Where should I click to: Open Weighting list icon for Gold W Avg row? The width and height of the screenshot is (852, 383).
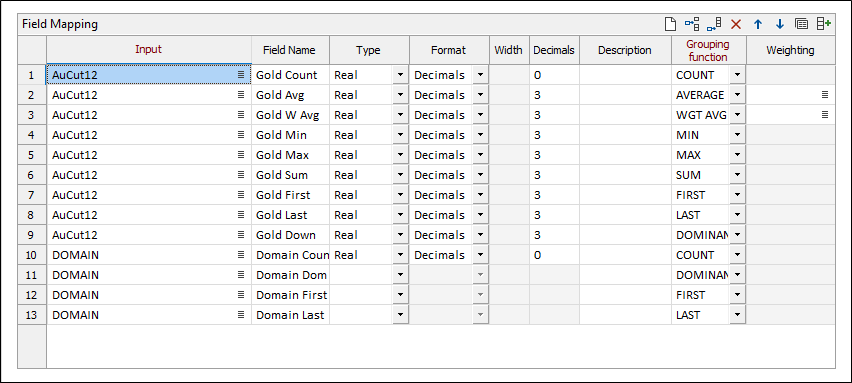[x=825, y=115]
